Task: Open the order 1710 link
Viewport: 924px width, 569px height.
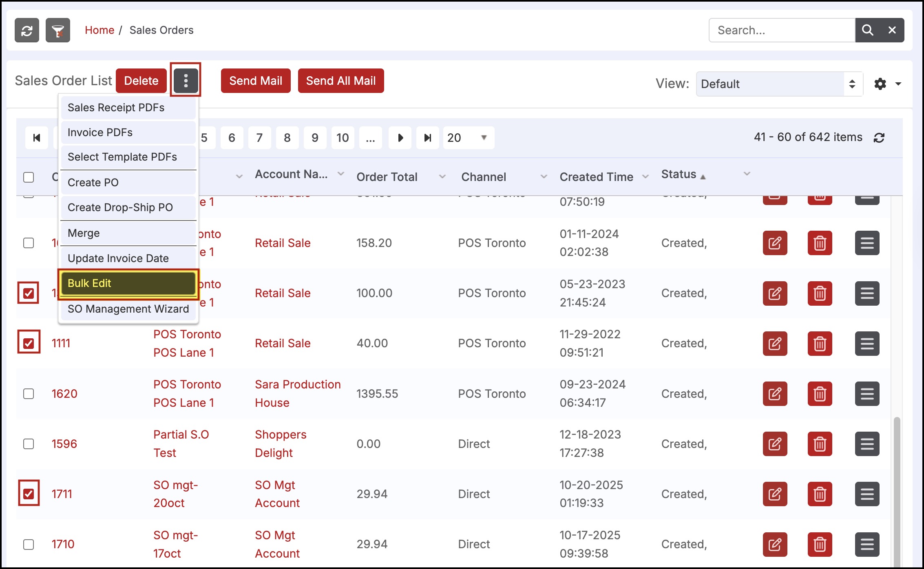Action: tap(63, 544)
